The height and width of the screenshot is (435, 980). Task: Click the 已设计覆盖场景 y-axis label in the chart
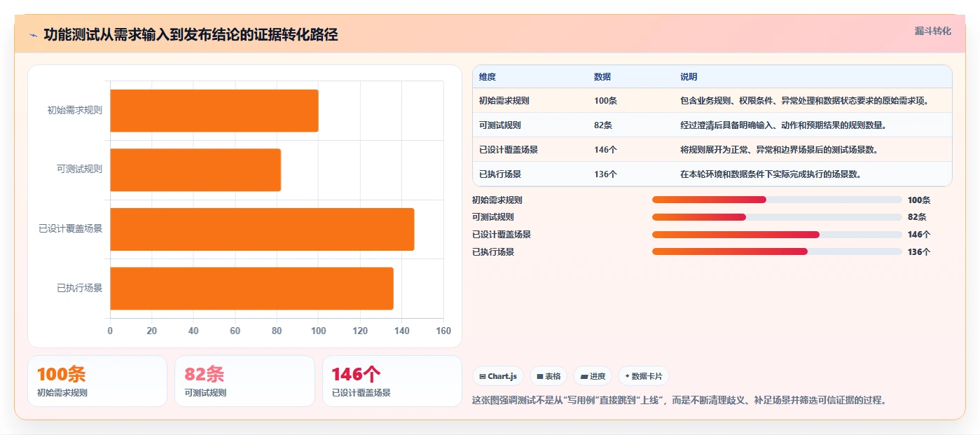[x=71, y=228]
